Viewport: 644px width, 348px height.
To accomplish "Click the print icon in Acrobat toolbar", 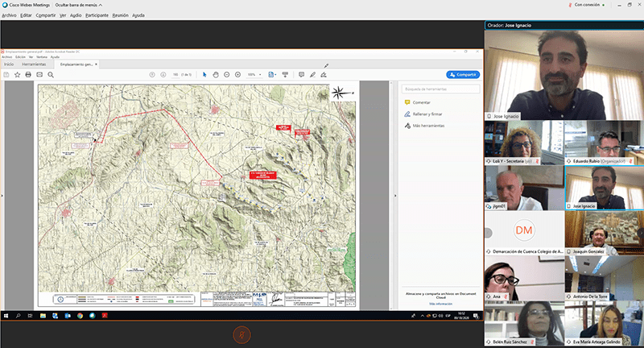I will pyautogui.click(x=28, y=74).
